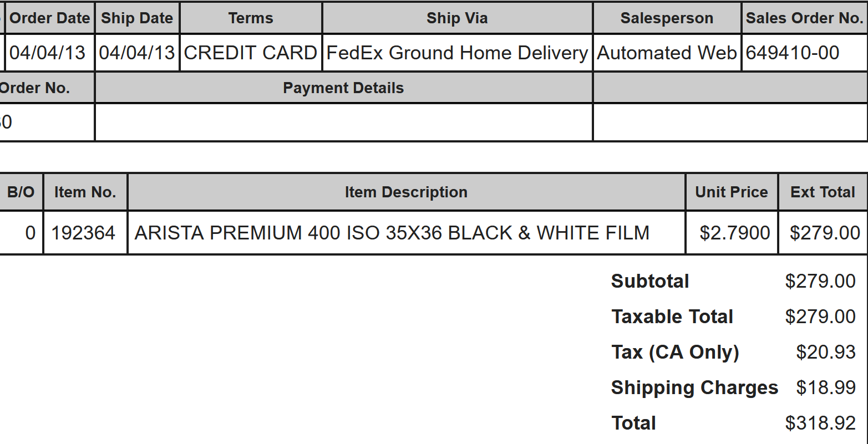This screenshot has height=444, width=868.
Task: Click the Item No. column header
Action: point(85,192)
